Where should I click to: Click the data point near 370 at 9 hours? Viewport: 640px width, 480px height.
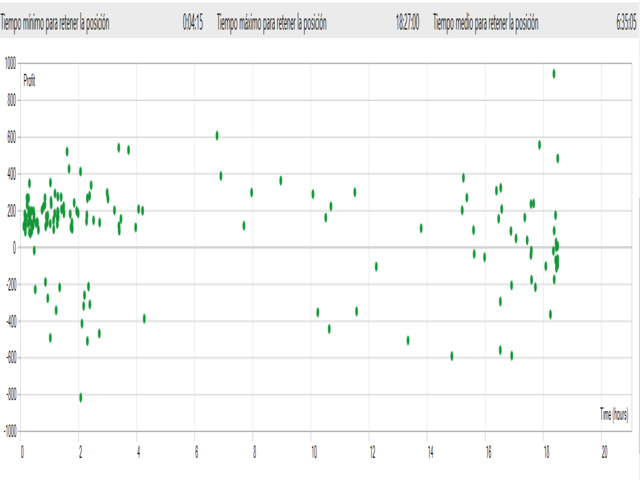(281, 180)
